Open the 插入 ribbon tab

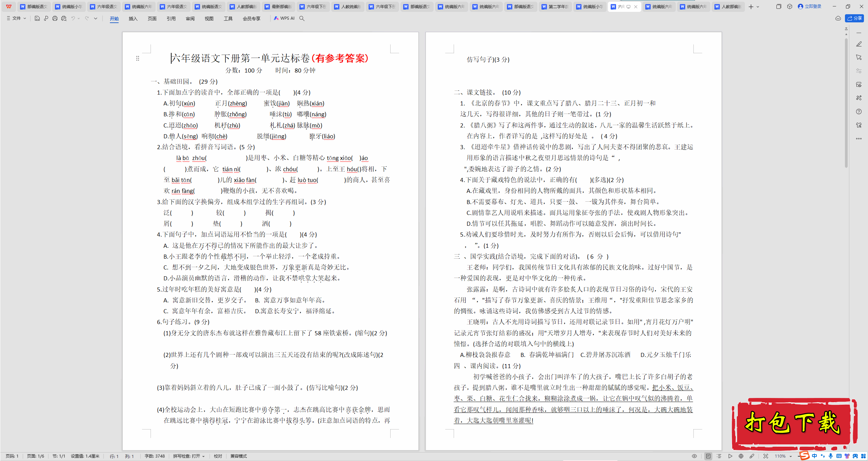point(133,18)
